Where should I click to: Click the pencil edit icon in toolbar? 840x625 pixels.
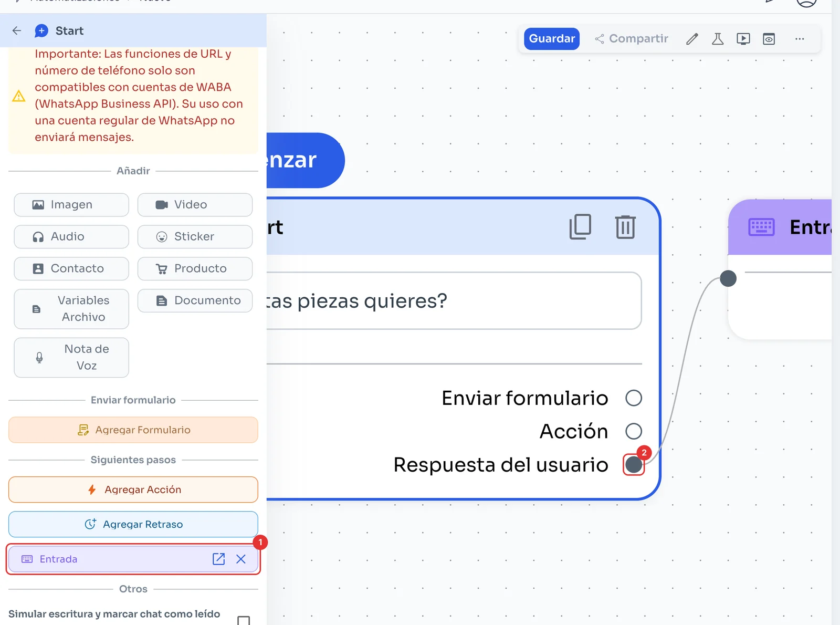click(692, 39)
